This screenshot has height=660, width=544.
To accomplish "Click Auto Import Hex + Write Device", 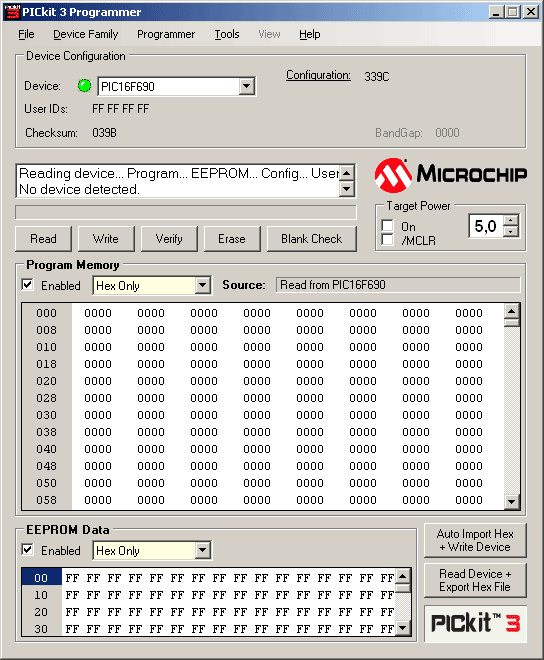I will click(475, 540).
